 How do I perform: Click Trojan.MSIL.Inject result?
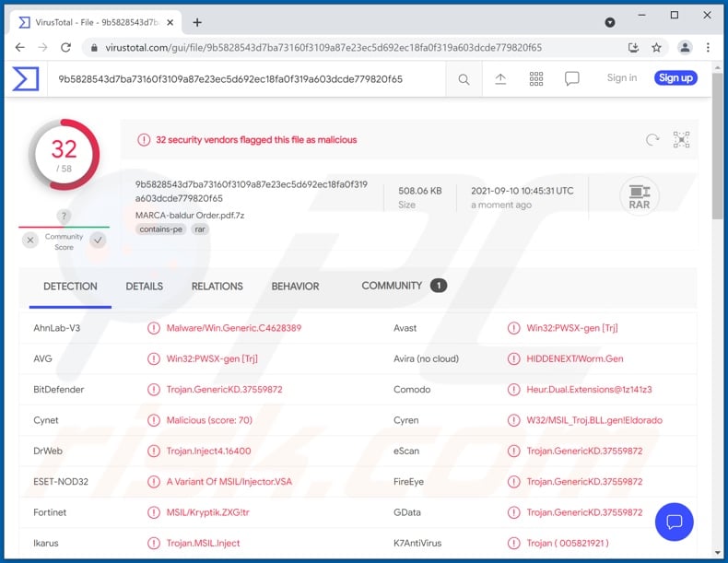pos(203,543)
